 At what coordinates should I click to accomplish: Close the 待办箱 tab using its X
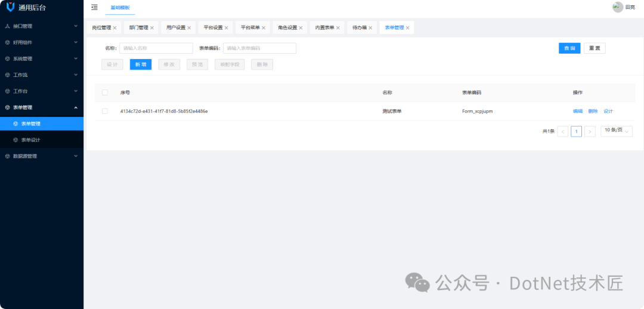coord(370,28)
